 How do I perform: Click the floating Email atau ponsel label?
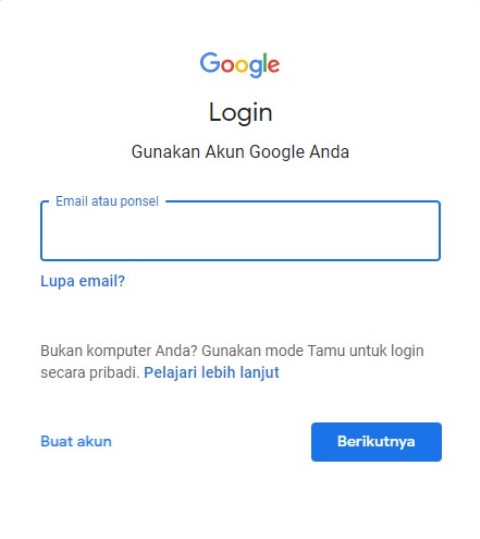pyautogui.click(x=107, y=201)
